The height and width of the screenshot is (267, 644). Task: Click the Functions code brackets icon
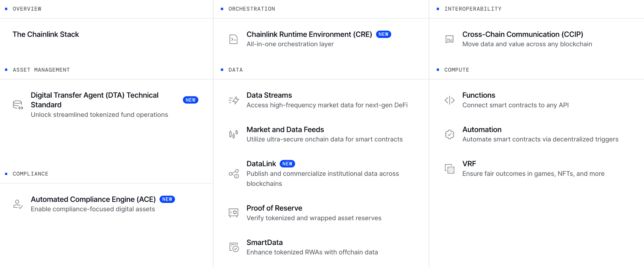point(449,100)
